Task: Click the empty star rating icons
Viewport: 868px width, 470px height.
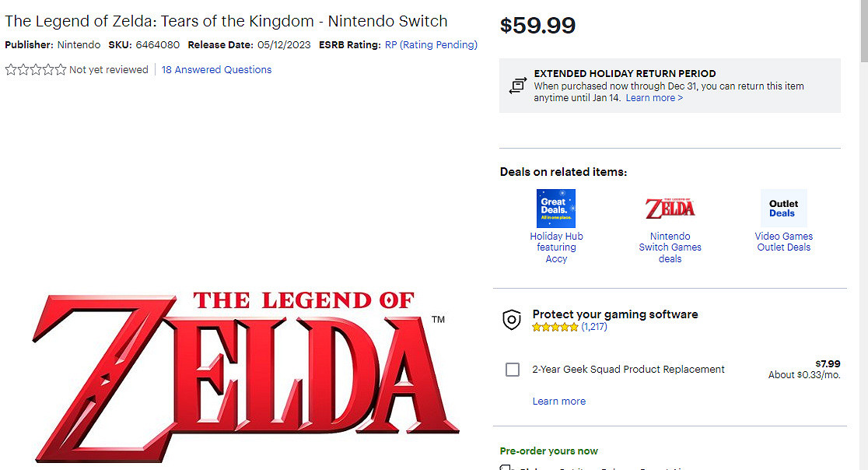Action: point(36,70)
